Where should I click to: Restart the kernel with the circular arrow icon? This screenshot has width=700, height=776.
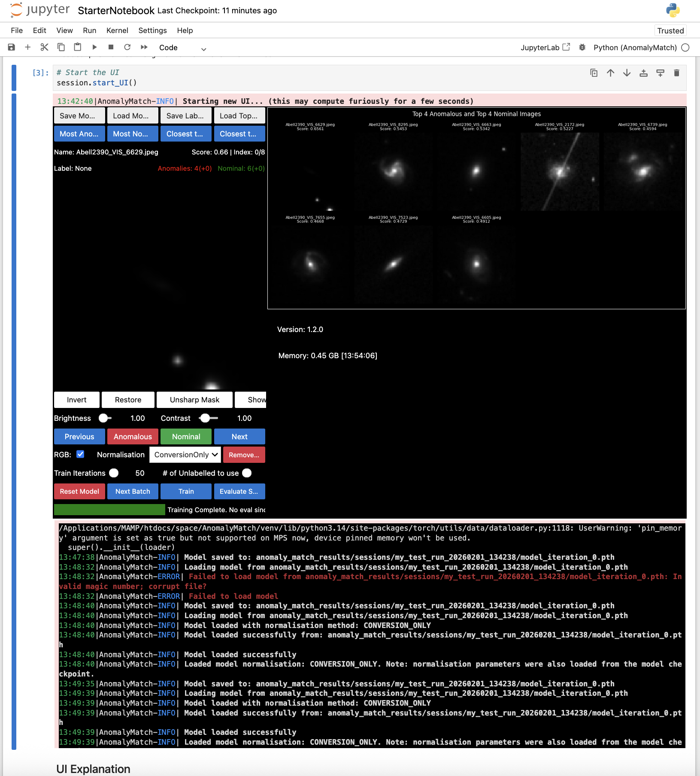click(x=127, y=47)
